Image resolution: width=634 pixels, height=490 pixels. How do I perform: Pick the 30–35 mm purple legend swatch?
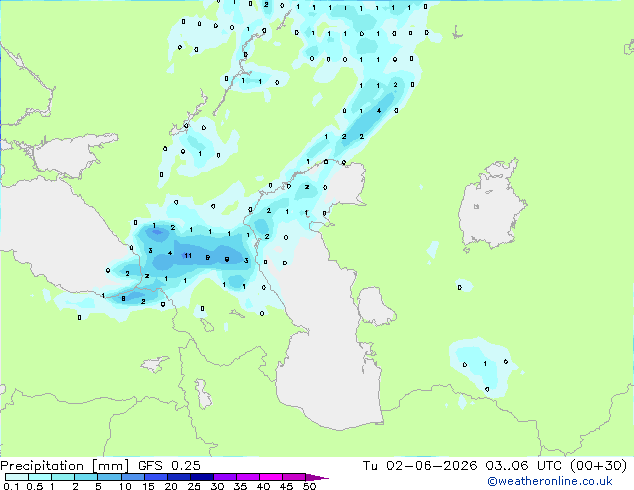(225, 477)
